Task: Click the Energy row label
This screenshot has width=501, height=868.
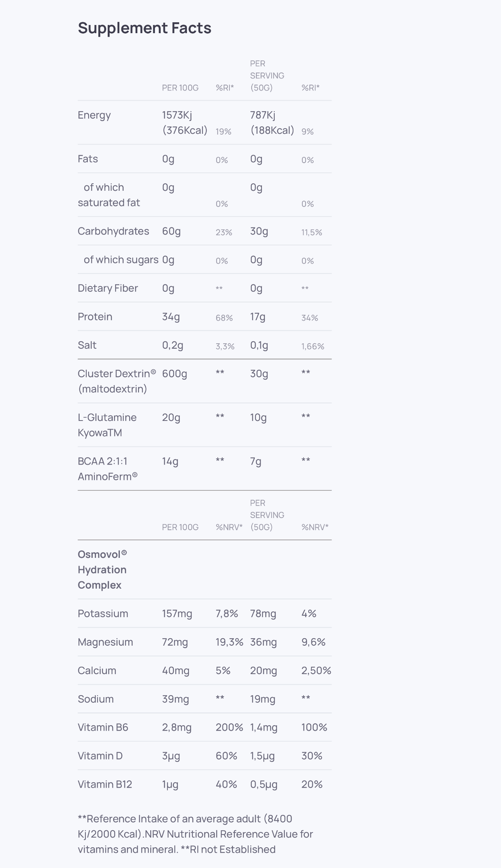Action: [94, 115]
